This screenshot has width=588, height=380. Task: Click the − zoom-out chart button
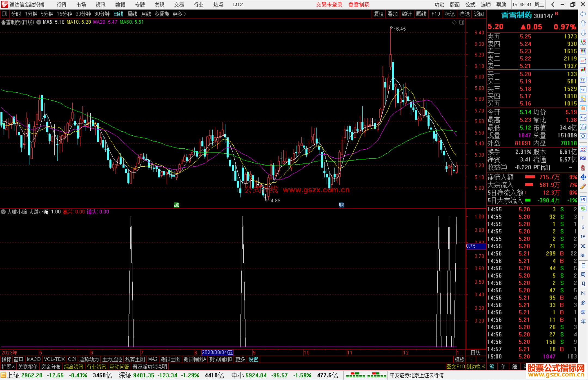pyautogui.click(x=481, y=359)
